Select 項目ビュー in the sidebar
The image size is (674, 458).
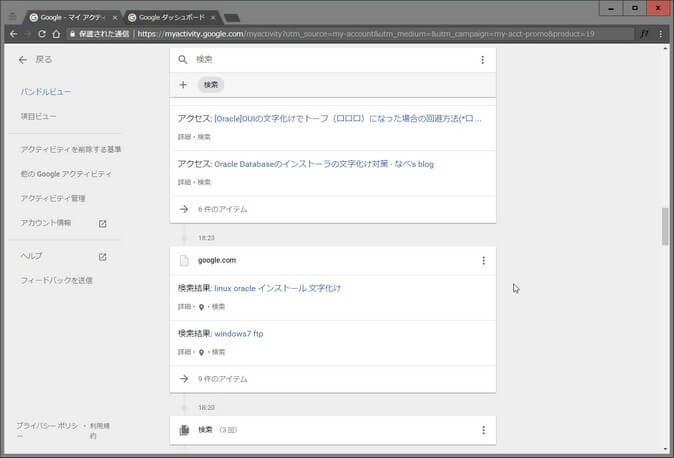pyautogui.click(x=39, y=117)
